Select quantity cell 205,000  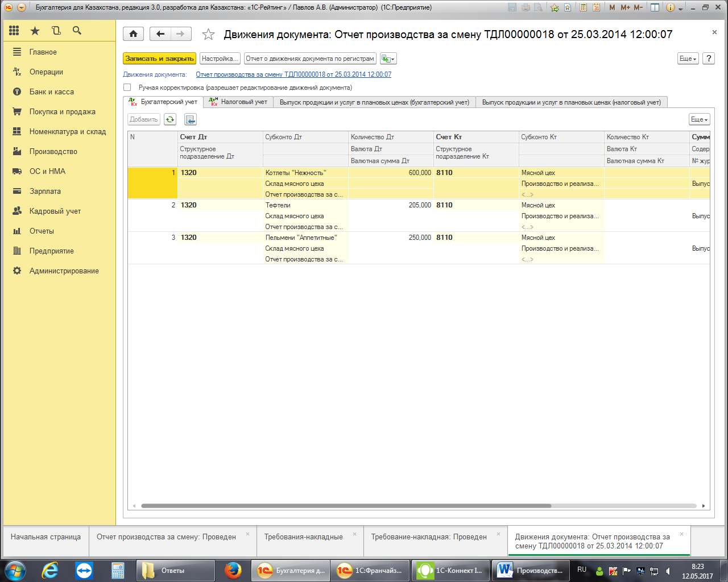click(x=391, y=205)
